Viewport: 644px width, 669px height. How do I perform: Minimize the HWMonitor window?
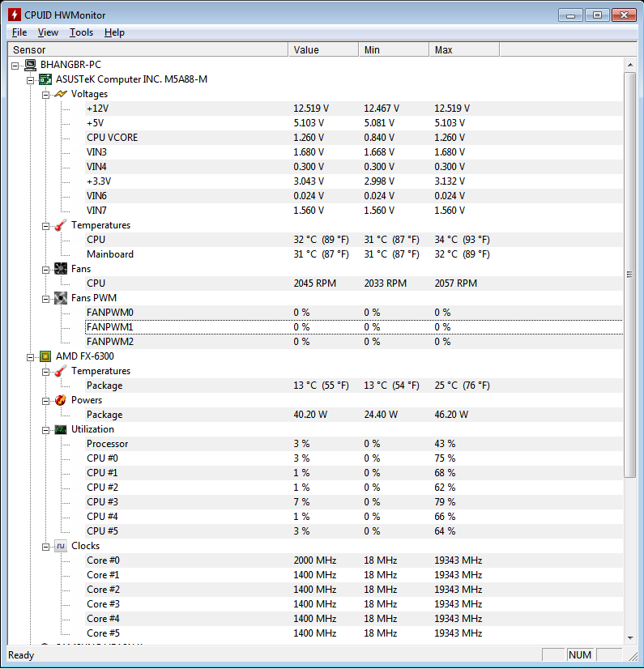(570, 15)
